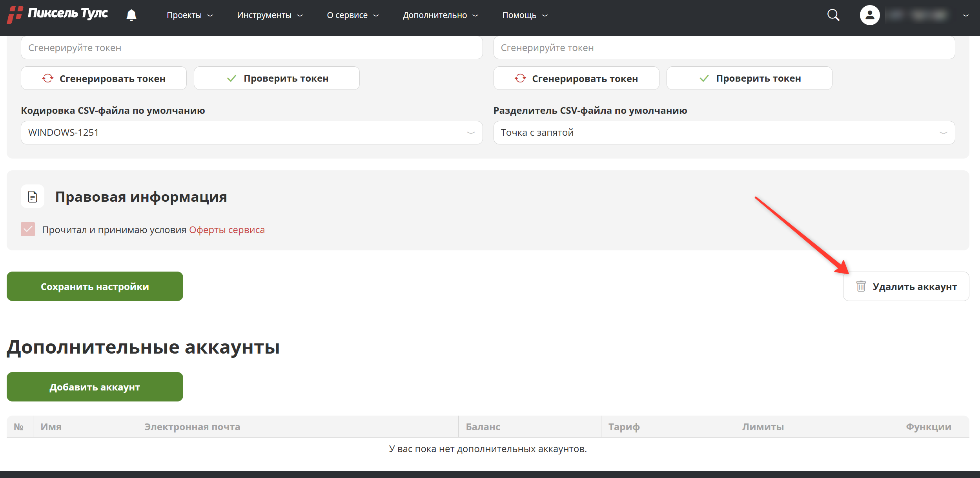Screen dimensions: 980x478
Task: Open search via magnifier icon
Action: pyautogui.click(x=833, y=15)
